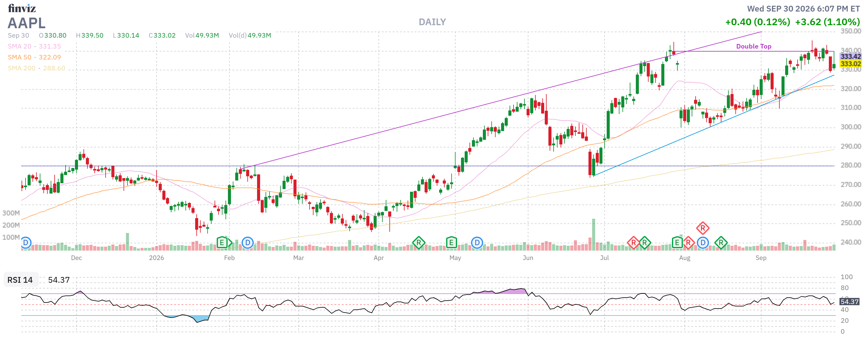Click the 300M volume axis label
868x341 pixels.
click(x=11, y=213)
